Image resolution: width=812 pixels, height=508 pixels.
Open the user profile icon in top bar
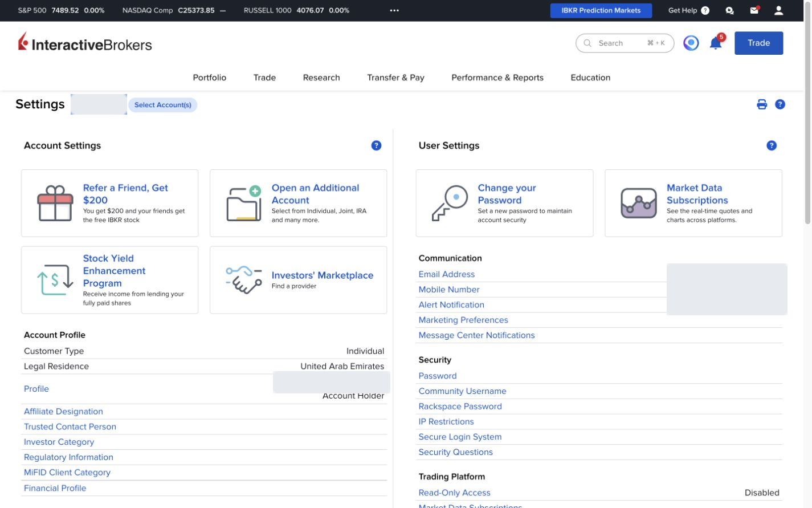[779, 10]
